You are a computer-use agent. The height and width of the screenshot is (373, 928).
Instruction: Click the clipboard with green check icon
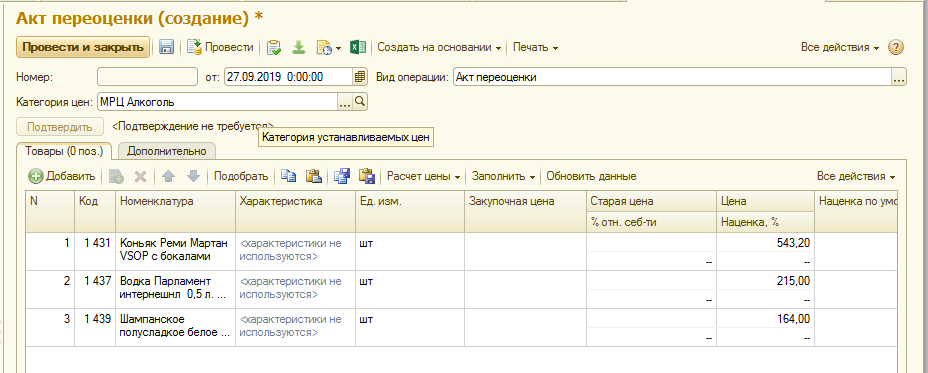pyautogui.click(x=274, y=47)
